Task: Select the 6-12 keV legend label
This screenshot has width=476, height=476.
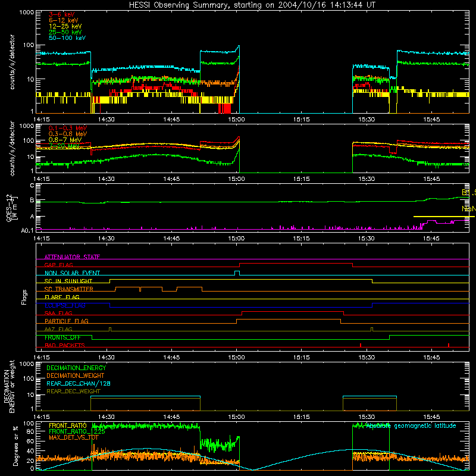Action: coord(63,20)
